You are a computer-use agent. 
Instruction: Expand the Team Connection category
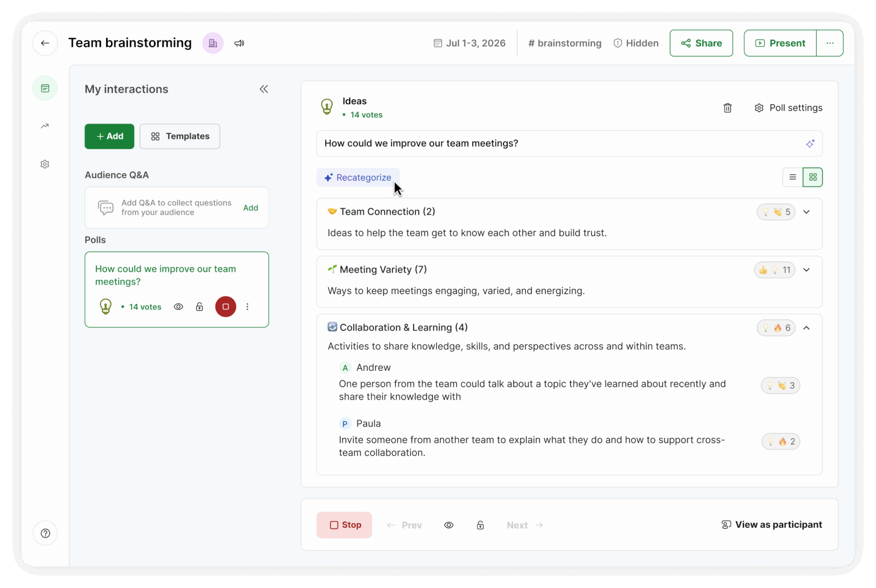click(806, 212)
